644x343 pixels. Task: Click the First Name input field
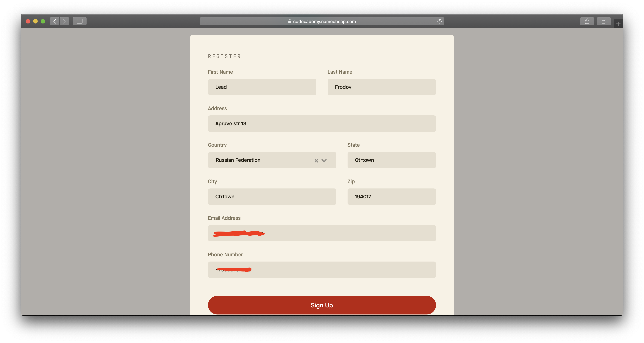(x=262, y=87)
